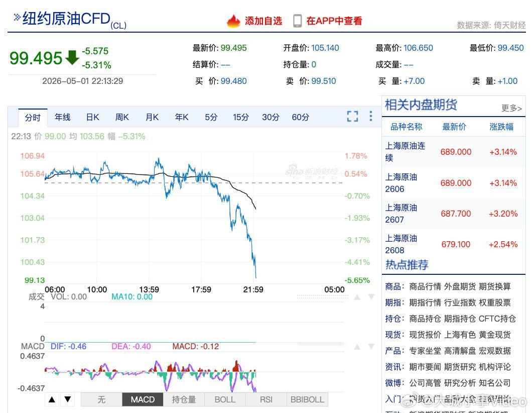This screenshot has height=413, width=532.
Task: Open the 期货研究 link
Action: point(460,367)
